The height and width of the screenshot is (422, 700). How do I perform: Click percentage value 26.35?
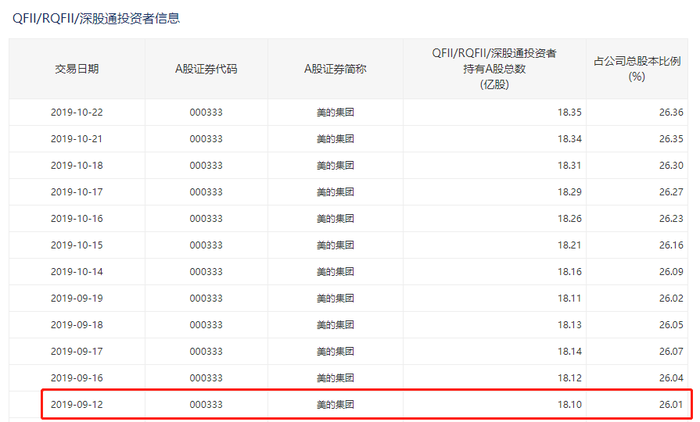[x=671, y=139]
